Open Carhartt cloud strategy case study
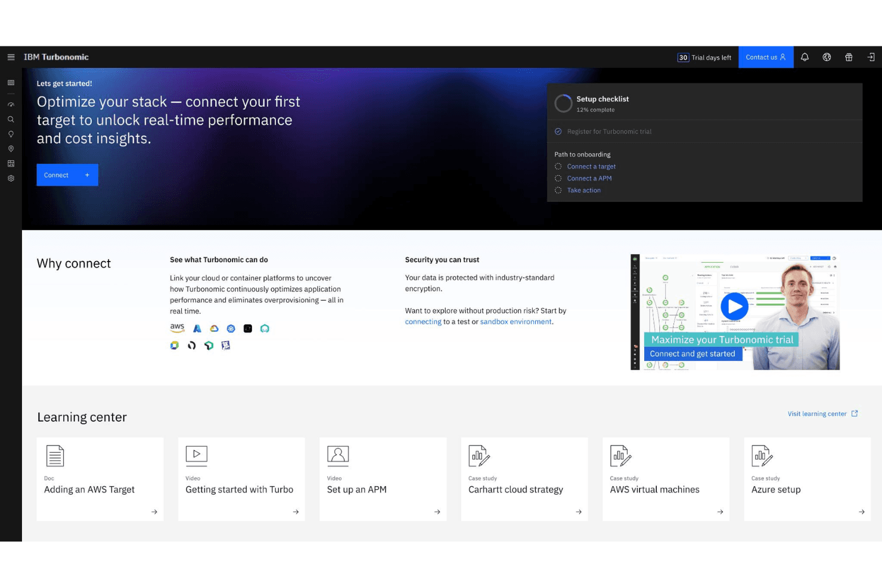882x588 pixels. pos(524,479)
